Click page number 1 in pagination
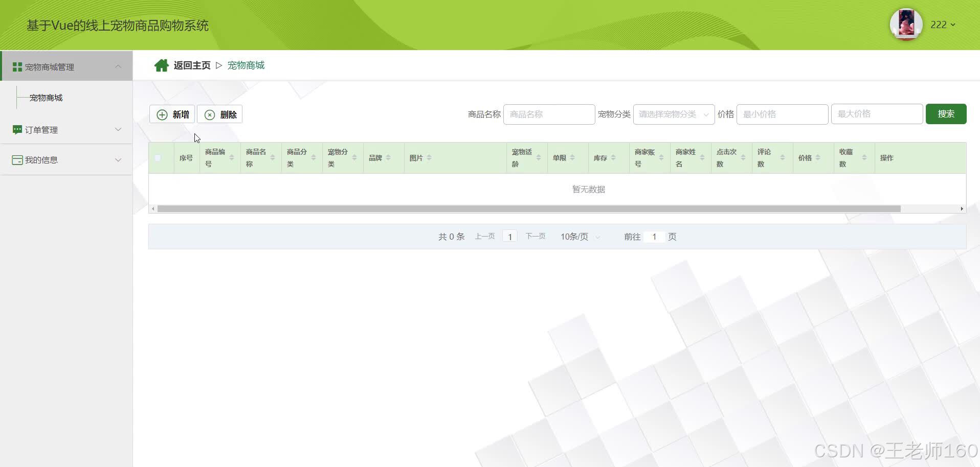 pos(510,237)
